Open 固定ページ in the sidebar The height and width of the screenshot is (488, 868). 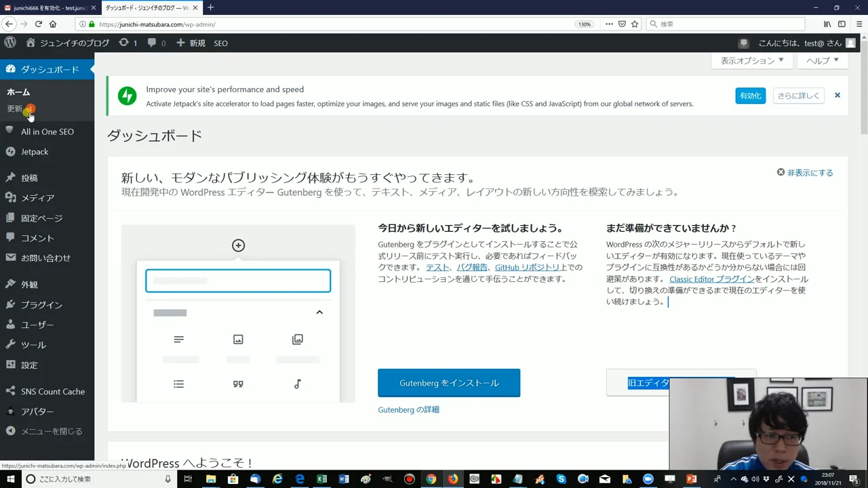pos(47,218)
